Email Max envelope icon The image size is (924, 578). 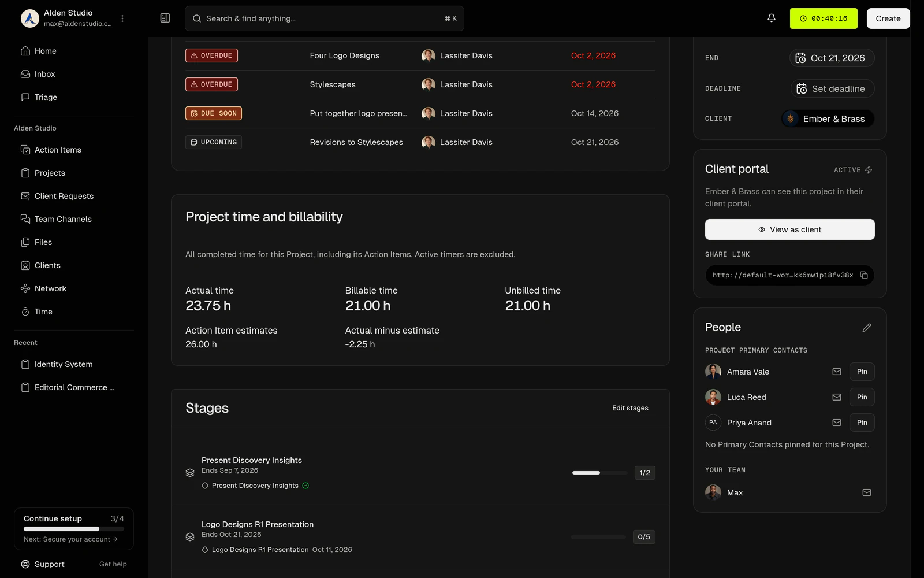coord(867,492)
